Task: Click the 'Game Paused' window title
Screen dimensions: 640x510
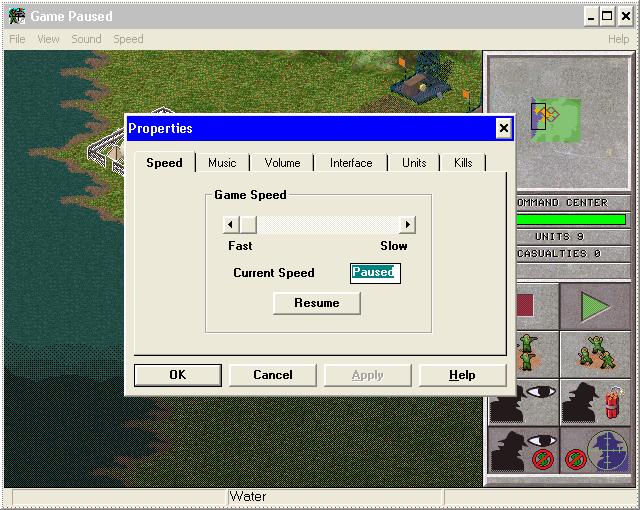Action: 71,16
